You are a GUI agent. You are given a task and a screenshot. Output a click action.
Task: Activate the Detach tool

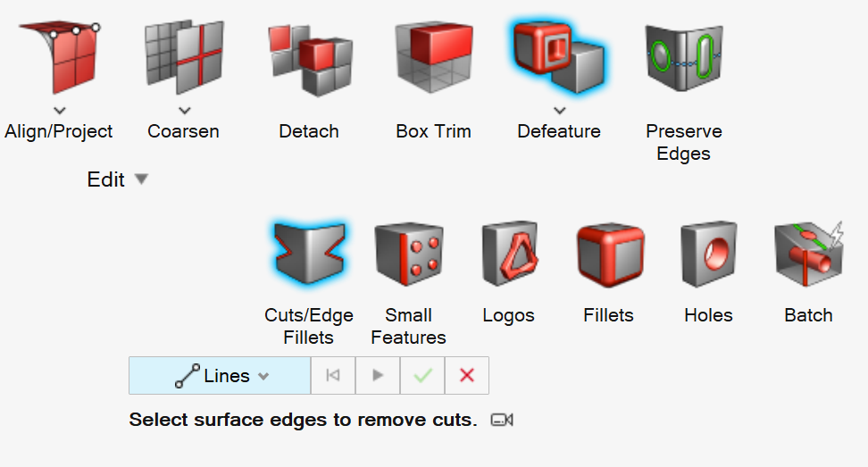click(x=310, y=60)
